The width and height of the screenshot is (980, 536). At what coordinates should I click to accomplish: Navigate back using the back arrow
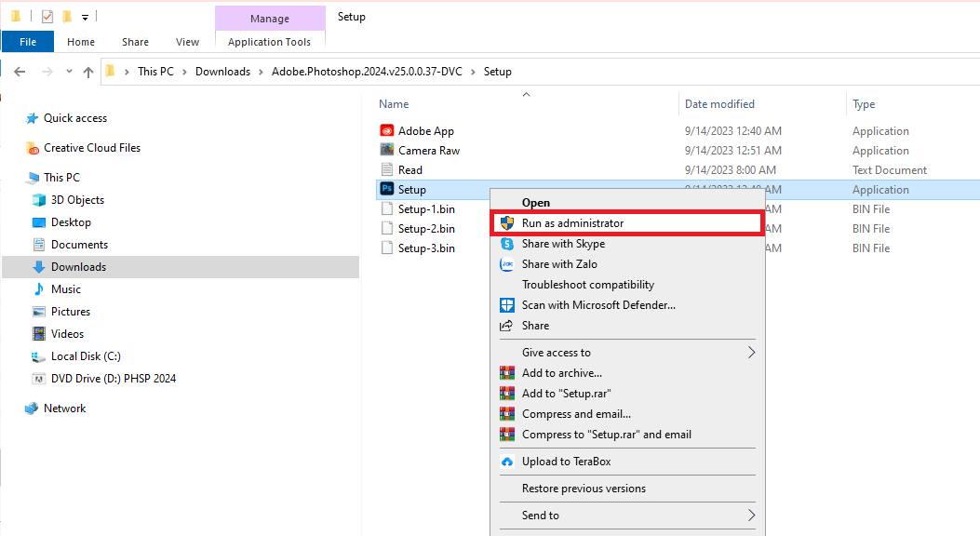coord(20,71)
